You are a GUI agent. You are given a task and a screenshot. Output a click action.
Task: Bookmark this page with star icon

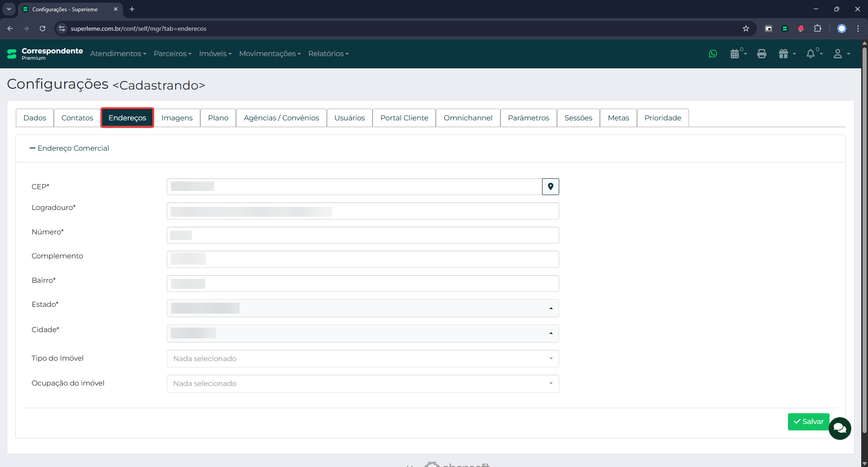(x=746, y=29)
